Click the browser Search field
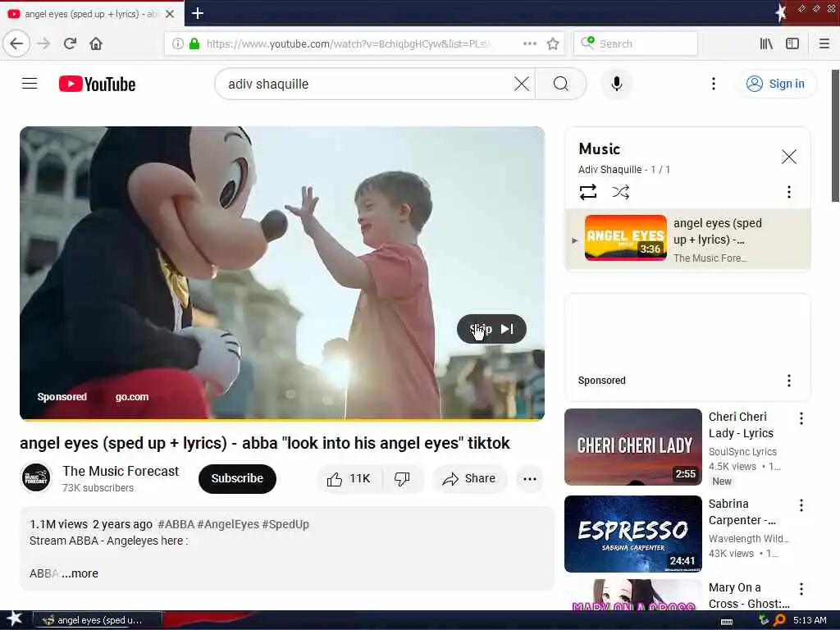 tap(636, 43)
